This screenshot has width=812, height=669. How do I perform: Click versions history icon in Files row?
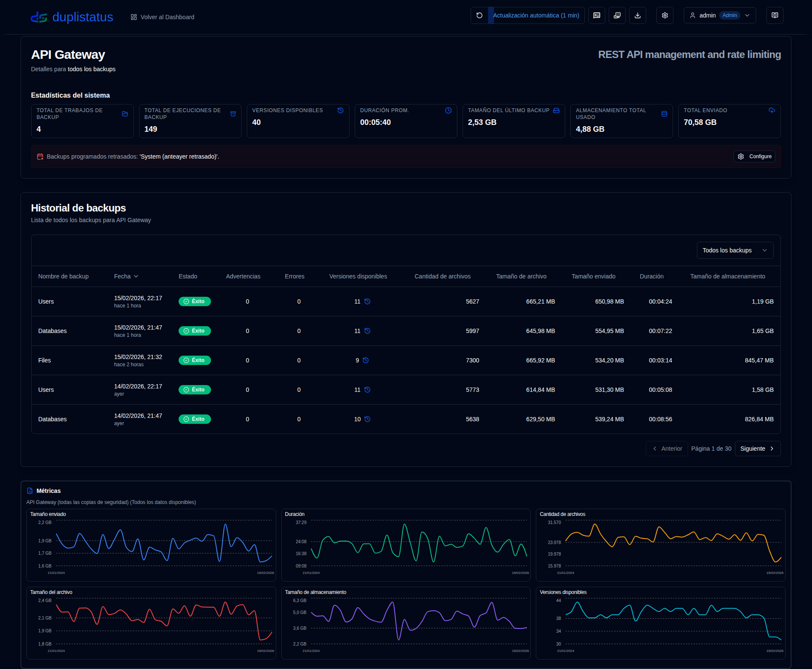[x=366, y=360]
